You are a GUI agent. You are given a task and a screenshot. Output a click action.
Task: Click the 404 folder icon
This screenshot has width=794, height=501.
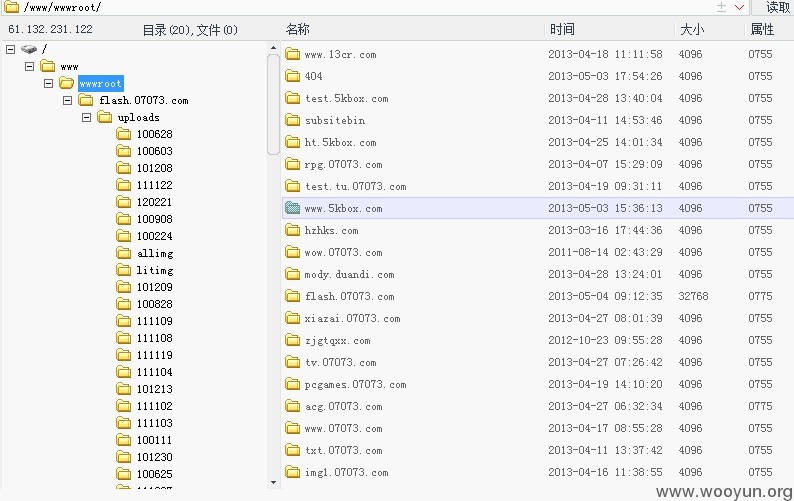pos(292,76)
